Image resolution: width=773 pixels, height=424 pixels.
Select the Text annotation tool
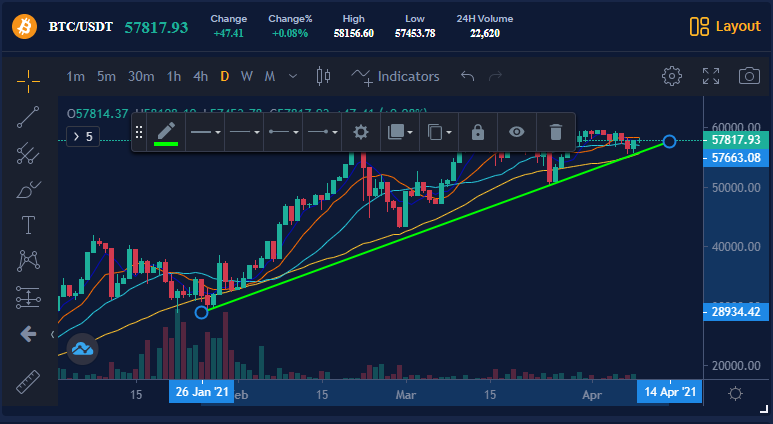(29, 225)
